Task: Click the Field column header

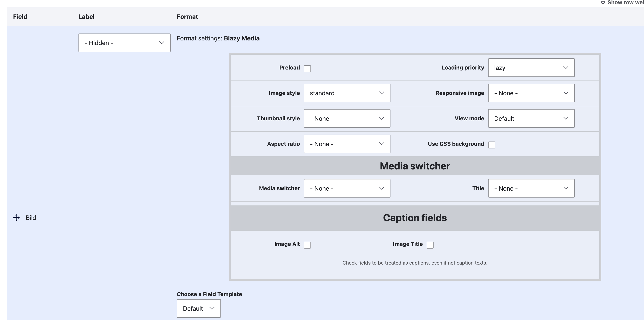Action: (20, 17)
